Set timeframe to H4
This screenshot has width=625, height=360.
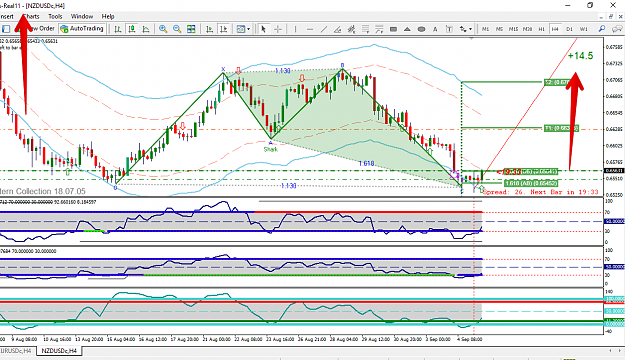555,29
